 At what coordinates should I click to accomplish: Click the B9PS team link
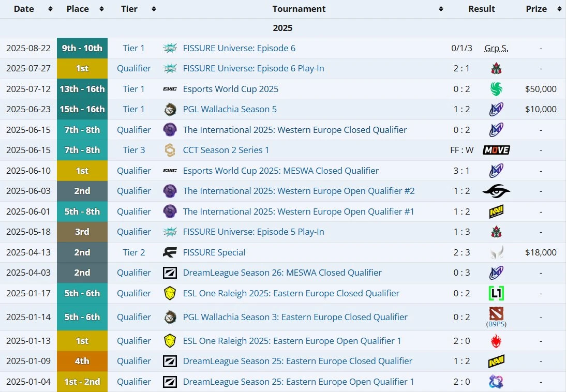[496, 324]
